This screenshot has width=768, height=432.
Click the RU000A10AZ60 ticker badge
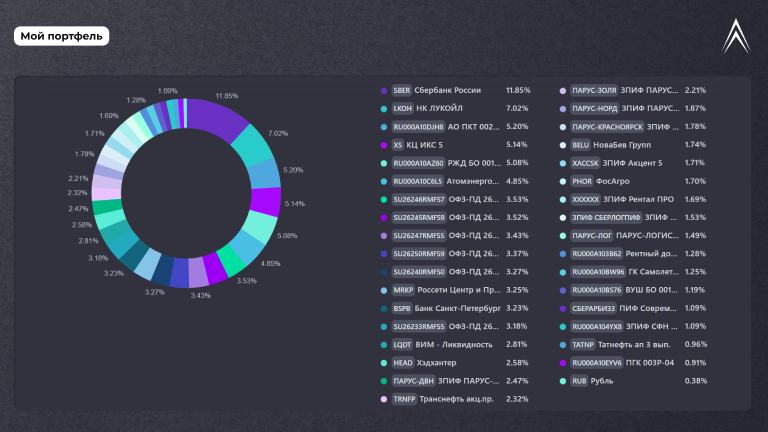418,163
